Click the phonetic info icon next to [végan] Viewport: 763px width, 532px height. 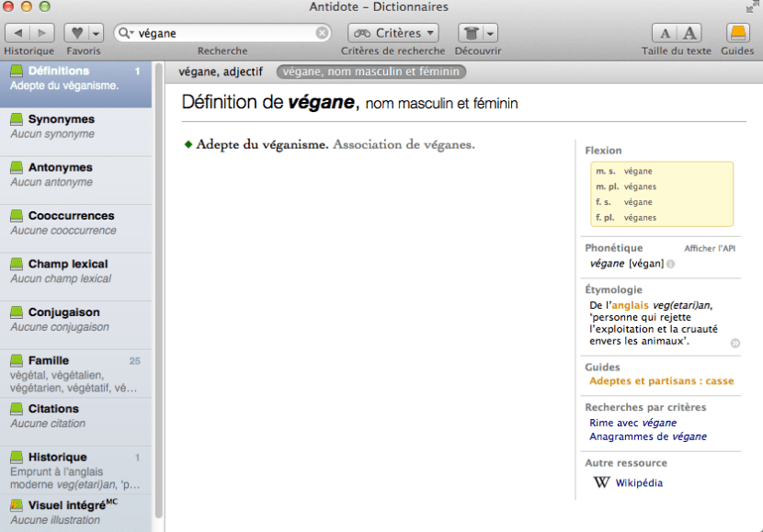click(670, 265)
